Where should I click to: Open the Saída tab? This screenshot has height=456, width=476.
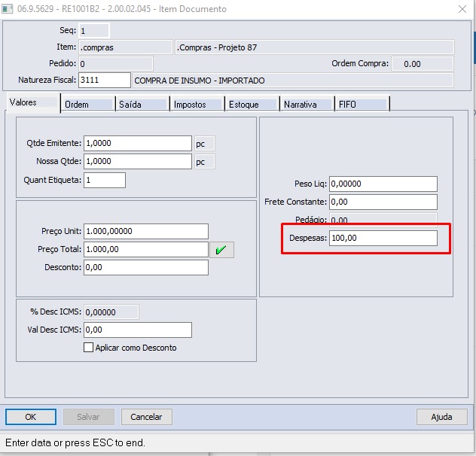pyautogui.click(x=142, y=105)
